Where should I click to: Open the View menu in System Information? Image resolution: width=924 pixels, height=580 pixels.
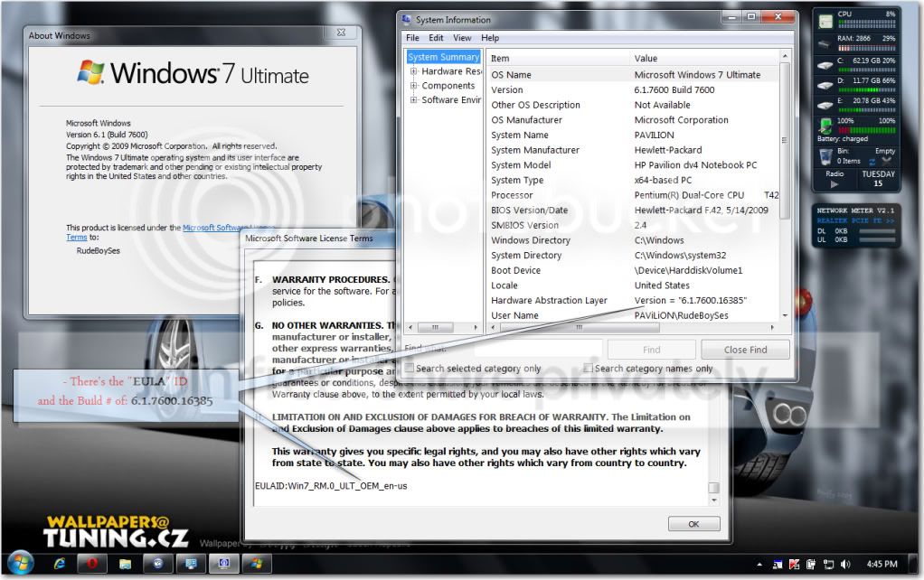click(462, 38)
